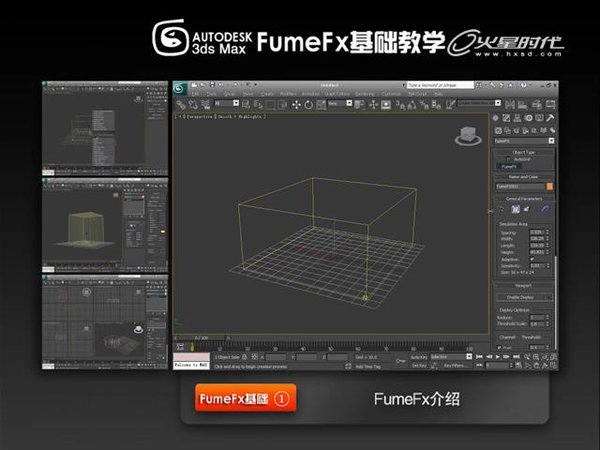Open the Utilities hammer tab
The image size is (600, 450).
pyautogui.click(x=550, y=118)
